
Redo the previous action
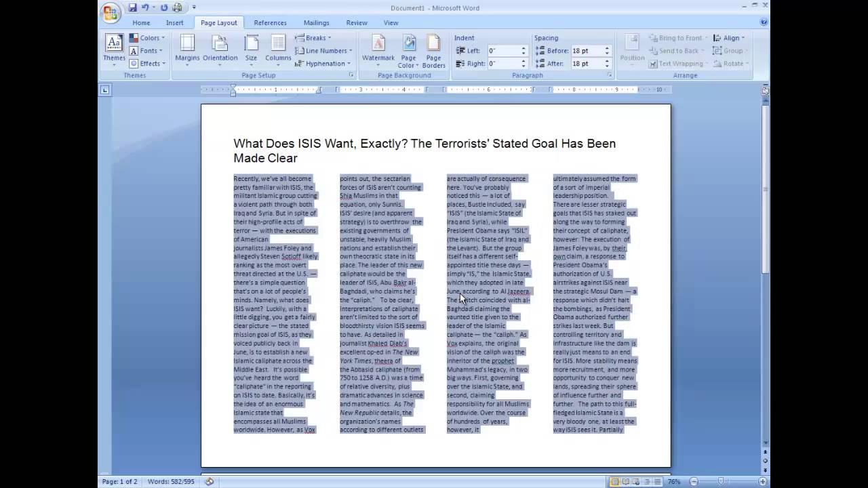(x=164, y=7)
